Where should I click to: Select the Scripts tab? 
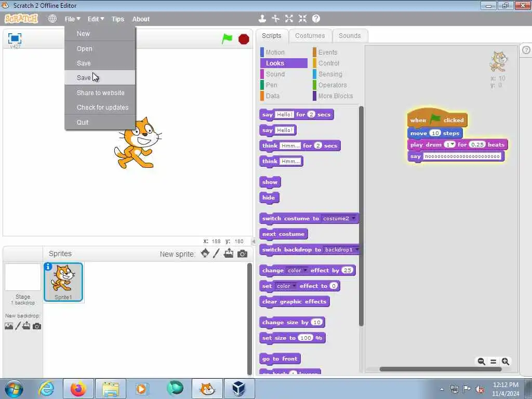[271, 36]
